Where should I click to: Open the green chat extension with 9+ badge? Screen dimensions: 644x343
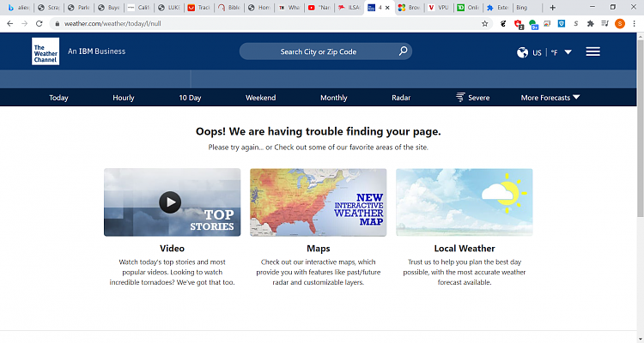click(533, 24)
